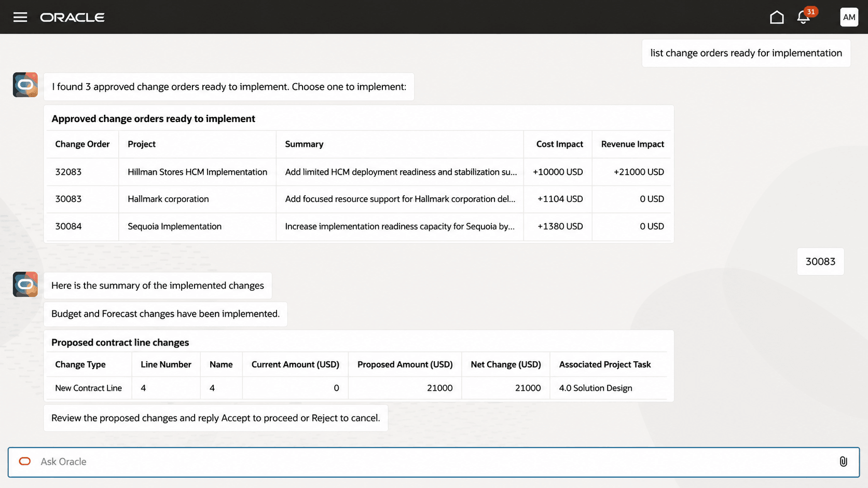Click the Oracle logo
The image size is (868, 488).
point(73,17)
